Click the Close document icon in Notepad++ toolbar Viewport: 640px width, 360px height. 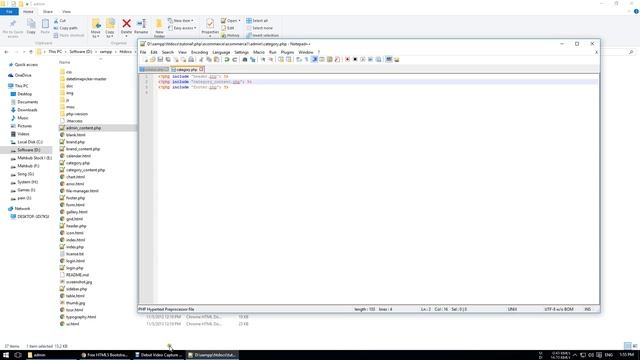pyautogui.click(x=176, y=60)
